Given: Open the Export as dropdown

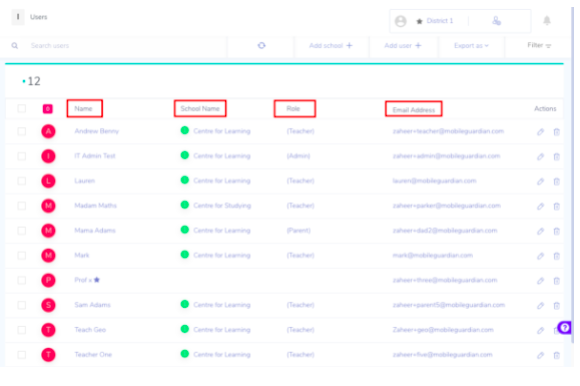Looking at the screenshot, I should pos(471,45).
